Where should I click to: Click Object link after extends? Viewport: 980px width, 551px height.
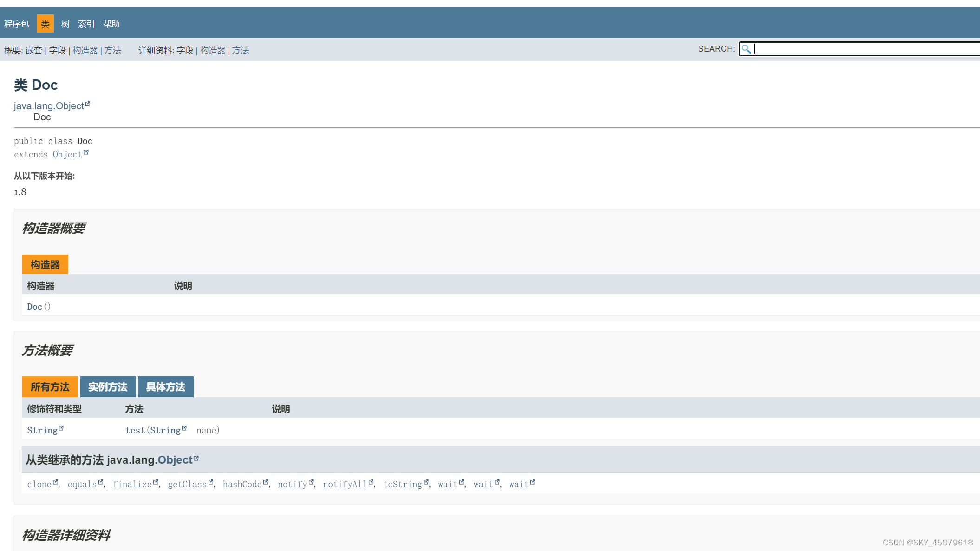click(x=67, y=154)
